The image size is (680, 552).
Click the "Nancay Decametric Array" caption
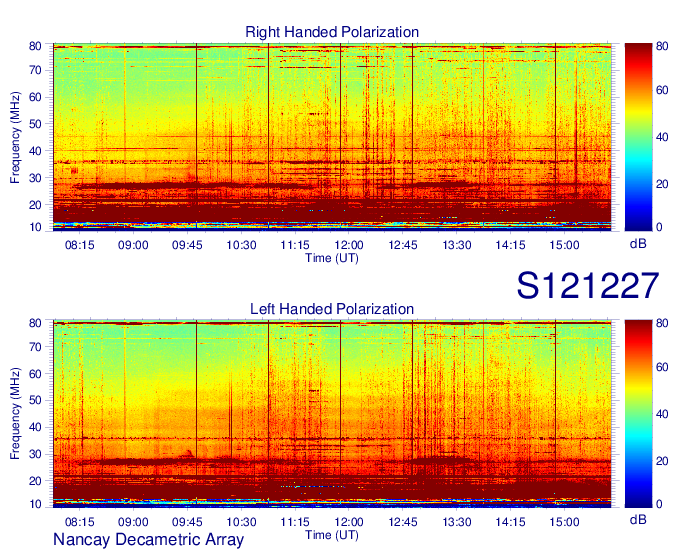[148, 540]
